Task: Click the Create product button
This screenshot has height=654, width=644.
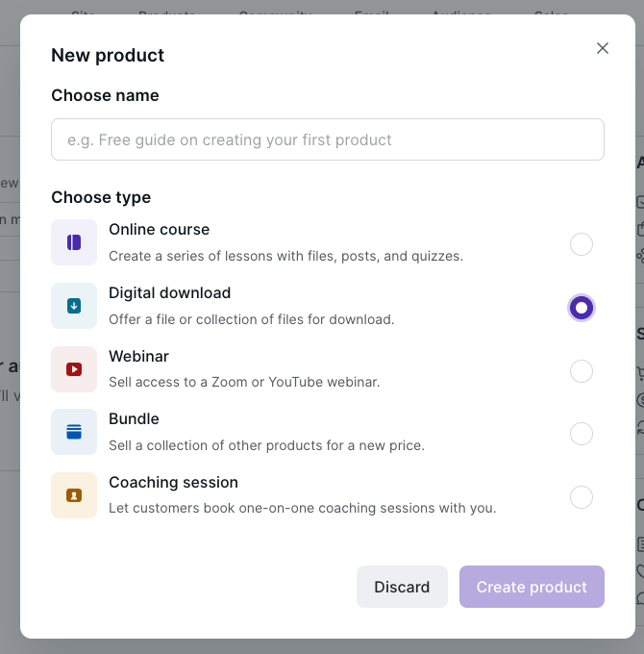Action: tap(532, 587)
